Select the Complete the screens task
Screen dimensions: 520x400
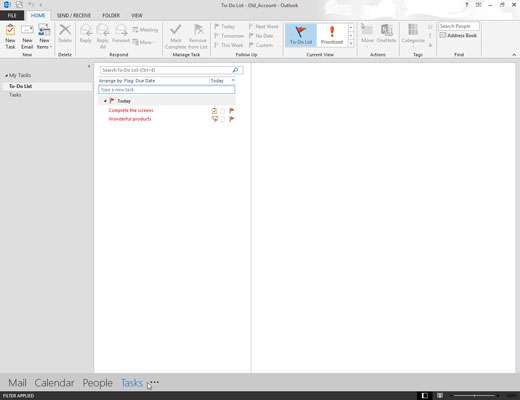(x=131, y=110)
